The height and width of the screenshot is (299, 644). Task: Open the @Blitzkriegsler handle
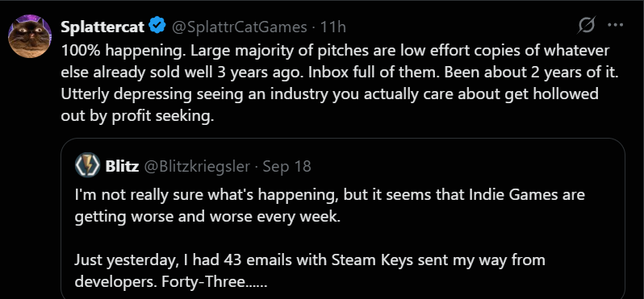[196, 167]
